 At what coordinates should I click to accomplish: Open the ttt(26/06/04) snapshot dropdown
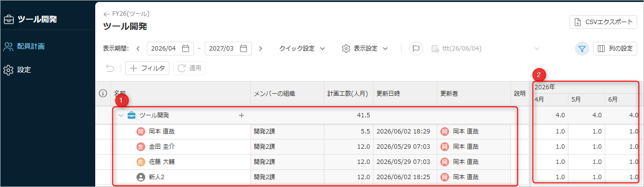(486, 49)
